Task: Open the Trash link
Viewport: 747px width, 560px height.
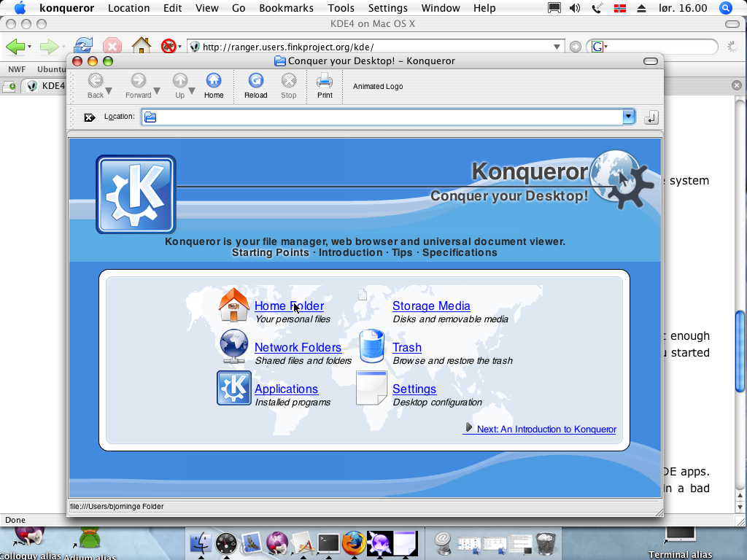Action: click(407, 347)
